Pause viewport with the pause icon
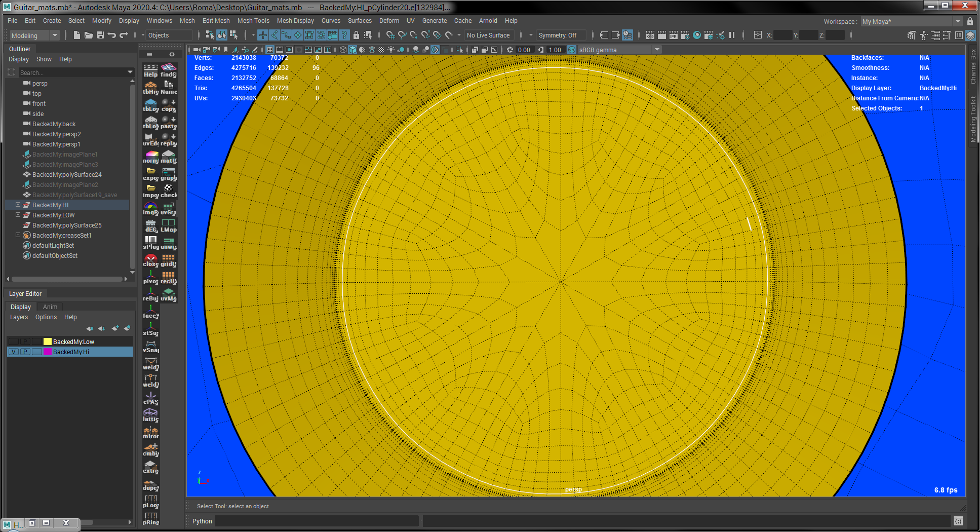This screenshot has height=532, width=980. pyautogui.click(x=732, y=35)
